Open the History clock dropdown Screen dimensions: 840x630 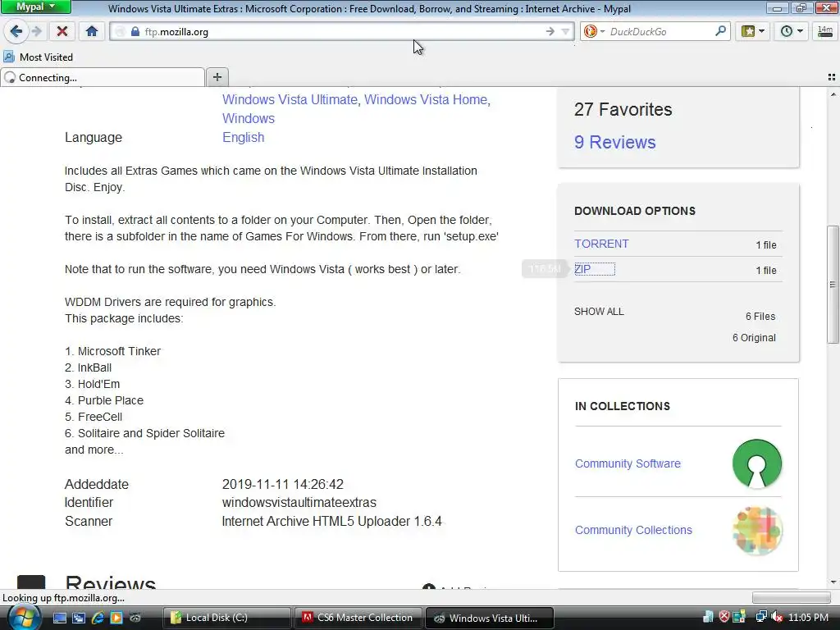(792, 32)
